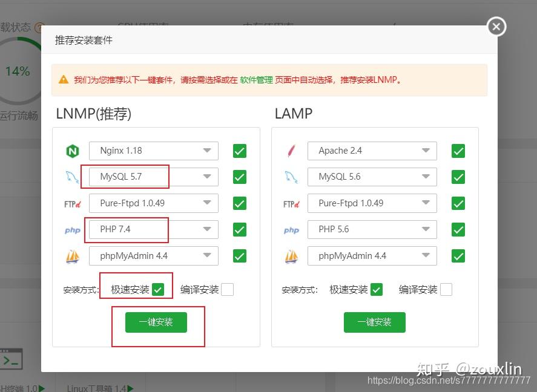
Task: Click the MySQL dolphin icon in LNMP
Action: pos(72,177)
